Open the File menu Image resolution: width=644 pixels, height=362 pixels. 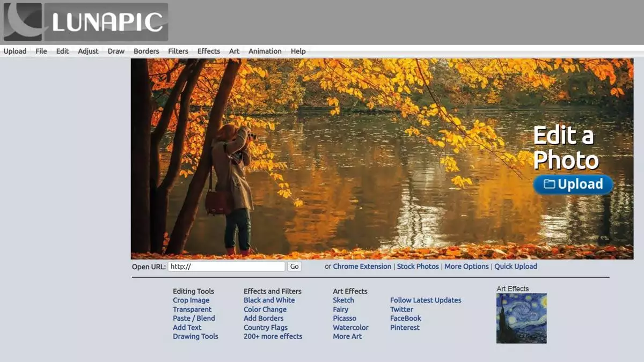click(41, 51)
